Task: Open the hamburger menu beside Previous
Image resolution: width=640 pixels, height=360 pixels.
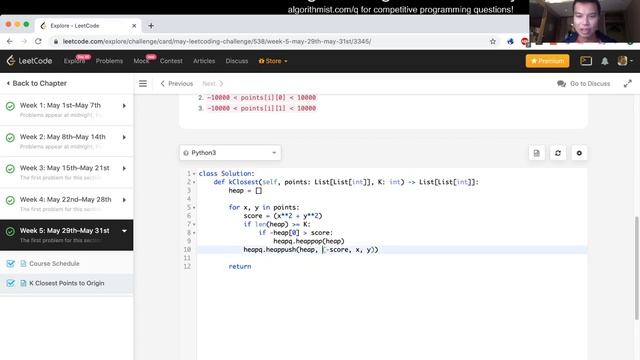Action: click(x=143, y=84)
